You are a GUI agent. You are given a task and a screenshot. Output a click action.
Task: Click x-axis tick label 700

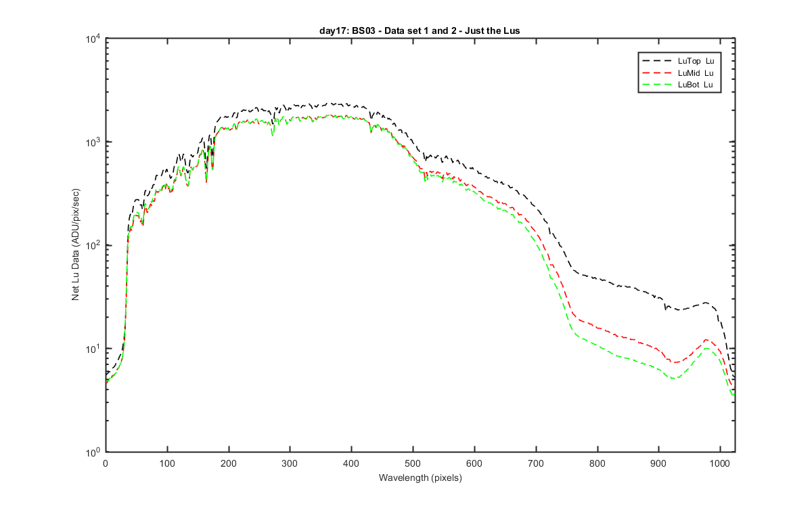tap(536, 463)
